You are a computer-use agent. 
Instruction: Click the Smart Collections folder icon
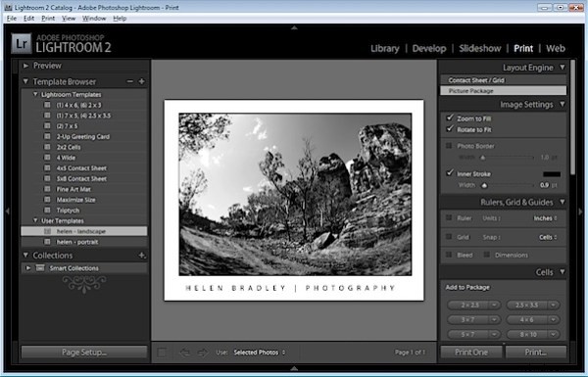[x=40, y=268]
